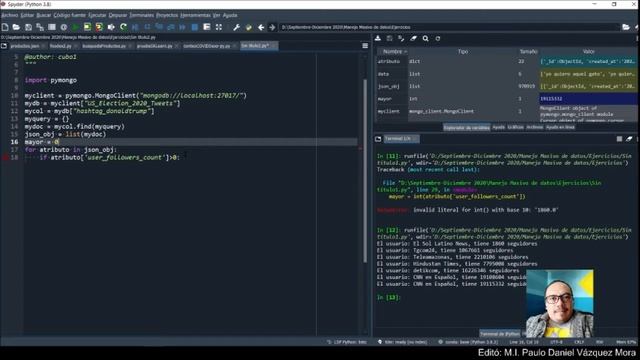The width and height of the screenshot is (640, 360).
Task: Select the atributo variable row
Action: click(x=507, y=62)
